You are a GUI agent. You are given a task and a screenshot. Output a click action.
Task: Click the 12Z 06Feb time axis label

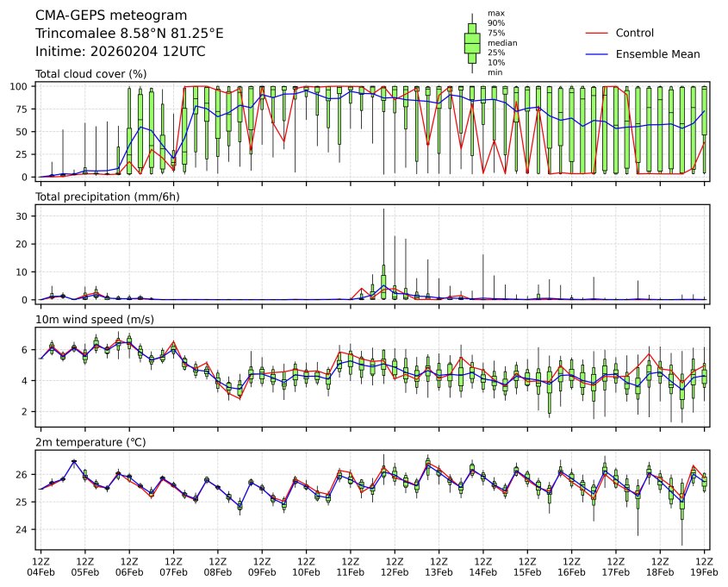(x=129, y=566)
